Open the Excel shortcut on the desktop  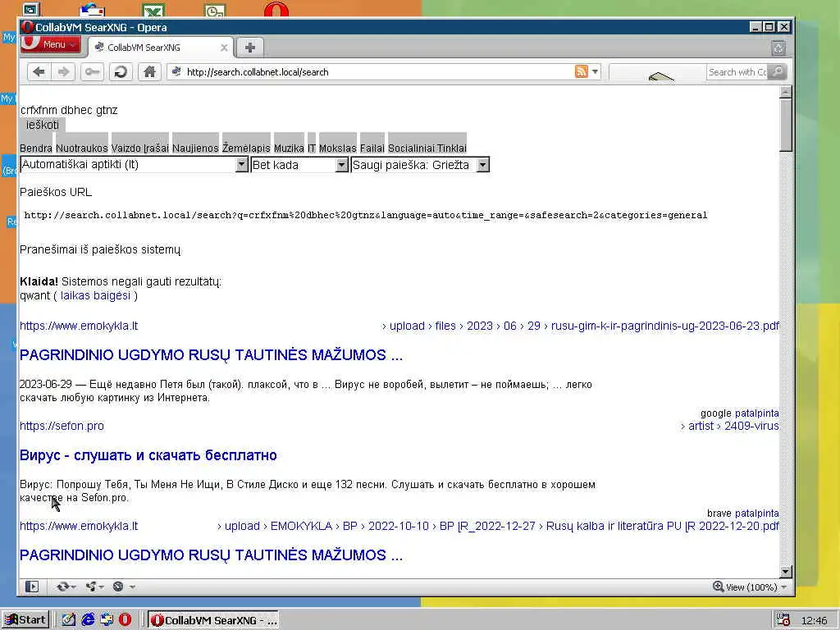(153, 10)
